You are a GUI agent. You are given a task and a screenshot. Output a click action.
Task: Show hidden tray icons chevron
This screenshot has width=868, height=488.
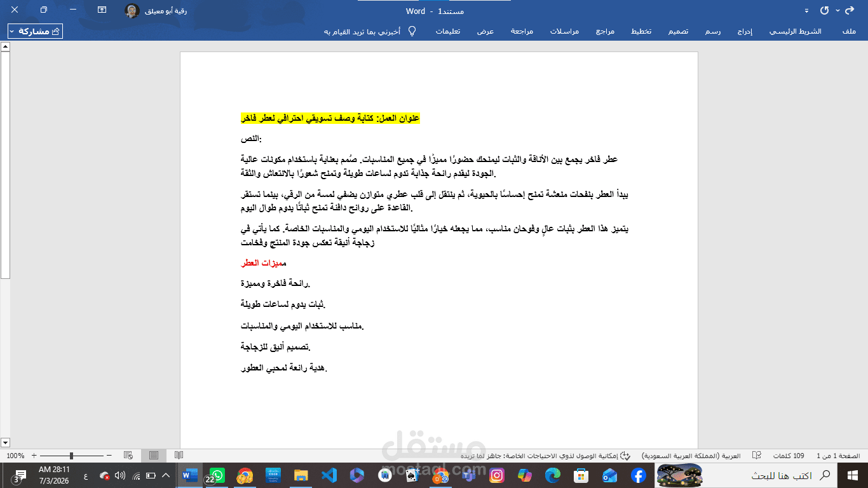[x=166, y=475]
